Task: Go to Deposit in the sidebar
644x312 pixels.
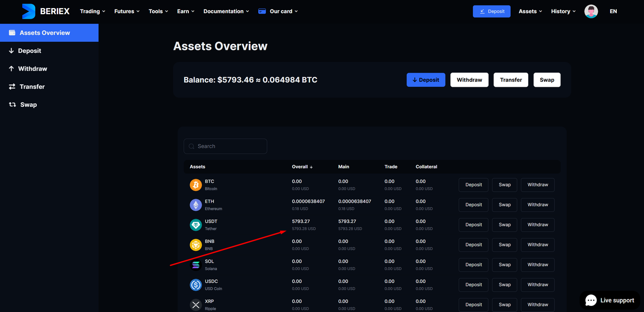Action: pos(30,51)
